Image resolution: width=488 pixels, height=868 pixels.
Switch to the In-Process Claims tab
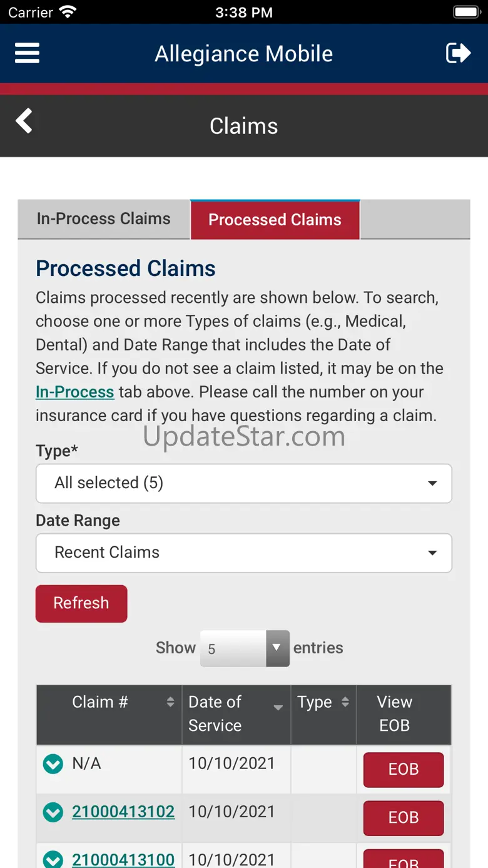click(104, 219)
